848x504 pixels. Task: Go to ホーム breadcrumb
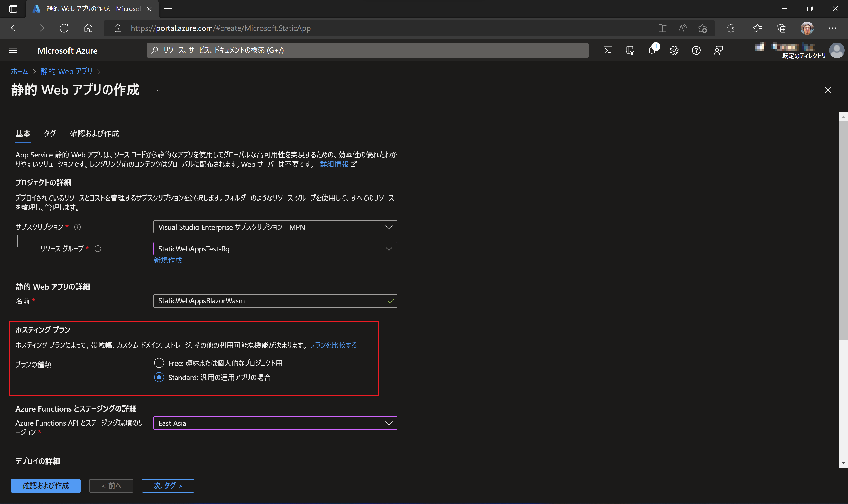click(19, 71)
